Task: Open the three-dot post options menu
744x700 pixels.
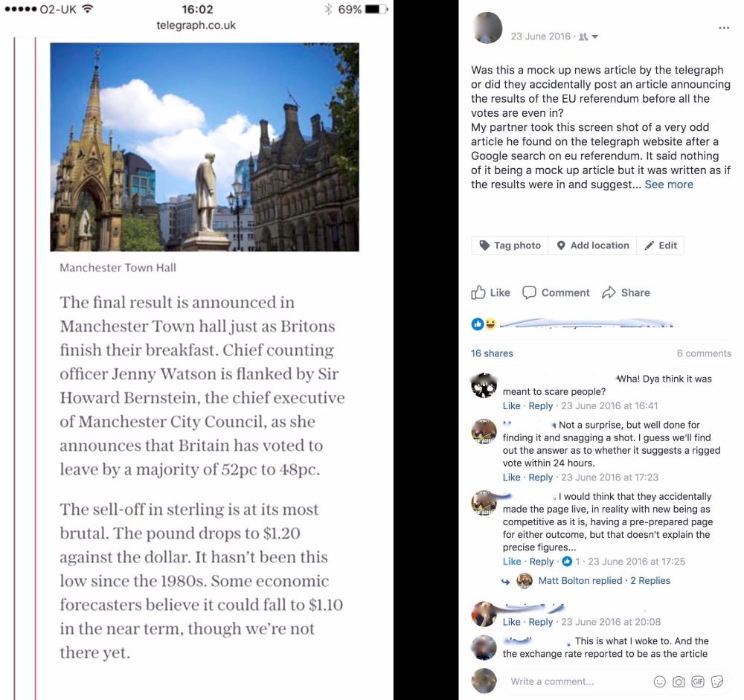Action: [724, 28]
